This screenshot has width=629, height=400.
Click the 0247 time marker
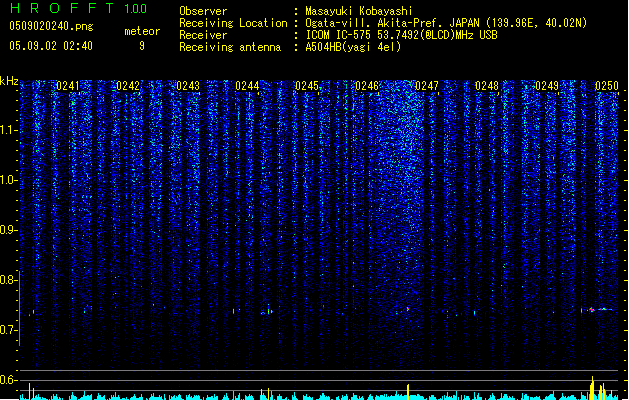(427, 86)
